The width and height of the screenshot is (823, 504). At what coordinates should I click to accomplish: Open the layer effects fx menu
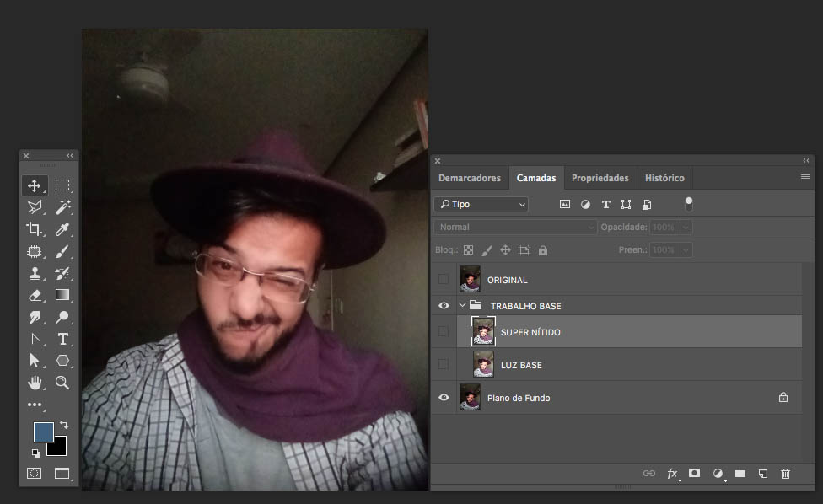tap(672, 474)
